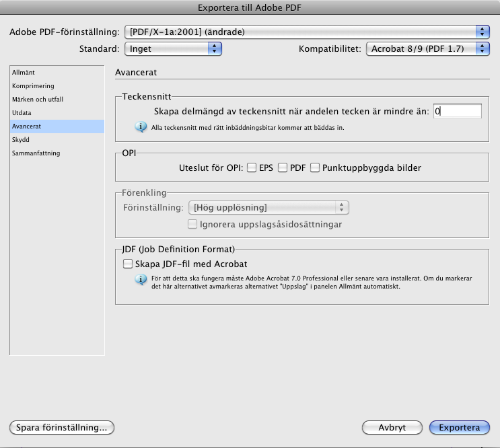Go to the Utdata panel
The height and width of the screenshot is (448, 500).
coord(57,113)
